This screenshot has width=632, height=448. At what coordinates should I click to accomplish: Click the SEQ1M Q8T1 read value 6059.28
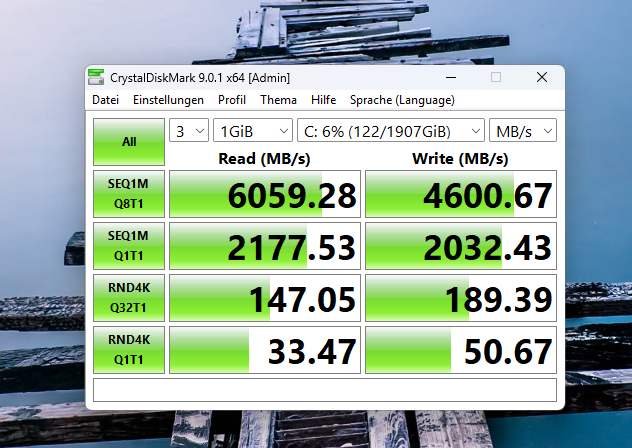click(x=265, y=194)
